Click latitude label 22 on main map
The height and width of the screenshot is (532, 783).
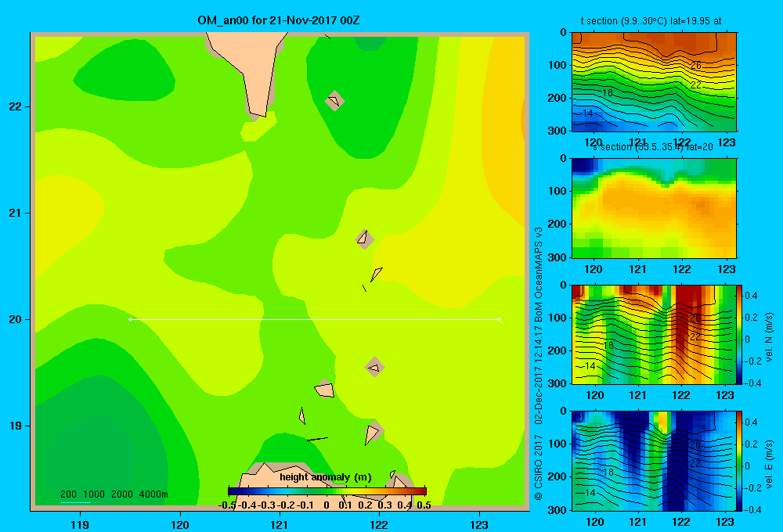pyautogui.click(x=15, y=107)
